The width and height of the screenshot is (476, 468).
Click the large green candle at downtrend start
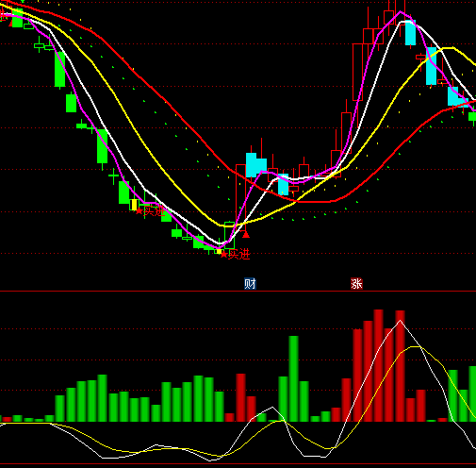click(59, 69)
